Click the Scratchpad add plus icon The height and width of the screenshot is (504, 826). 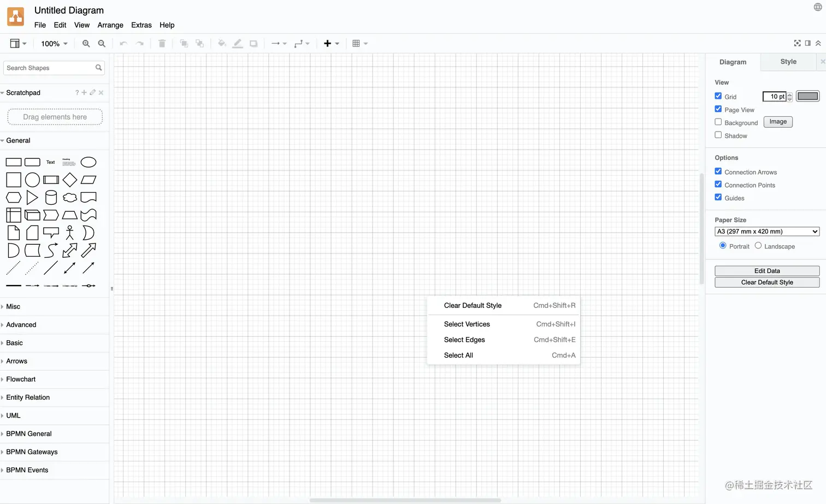point(84,92)
